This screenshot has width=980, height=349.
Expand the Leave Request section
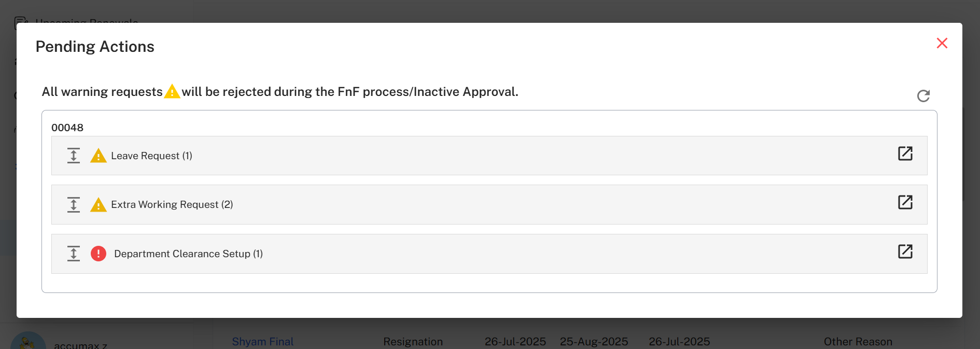(74, 155)
